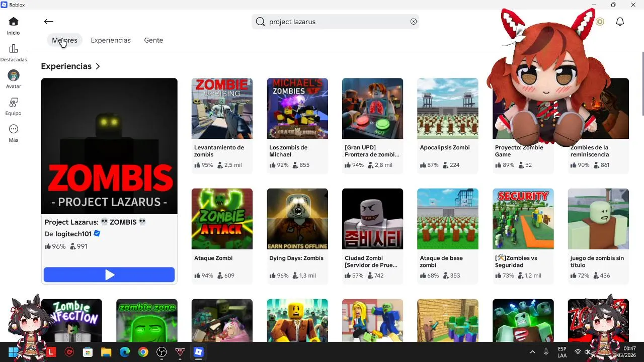Open the Más menu
Screen dimensions: 644x362
click(14, 133)
